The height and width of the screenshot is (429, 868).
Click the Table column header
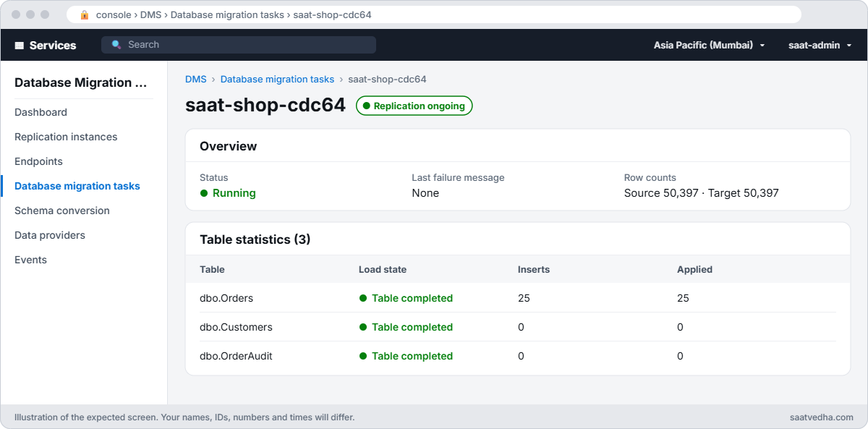click(x=212, y=269)
